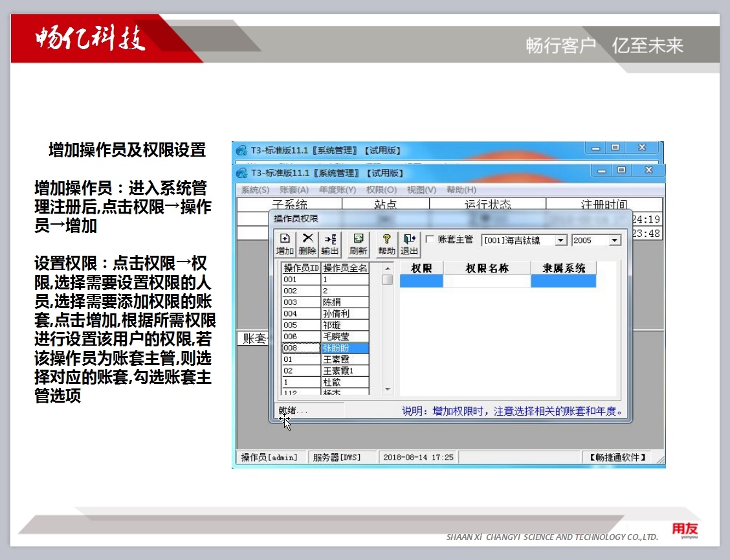Screen dimensions: 730x560
Task: Click the 站点 column header in main window
Action: pos(386,204)
